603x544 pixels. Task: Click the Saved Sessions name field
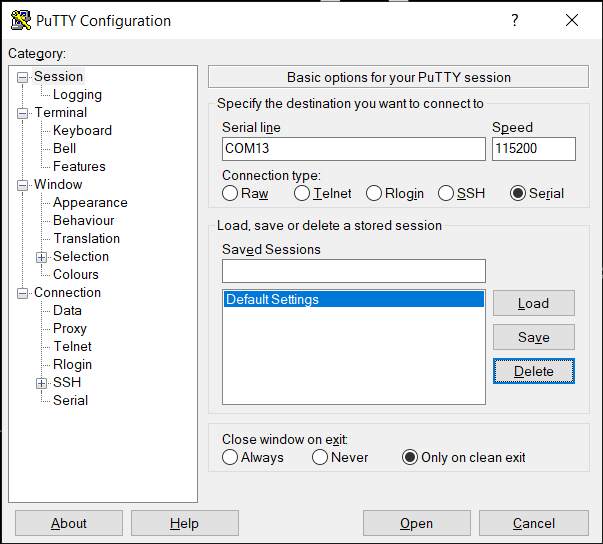(354, 271)
